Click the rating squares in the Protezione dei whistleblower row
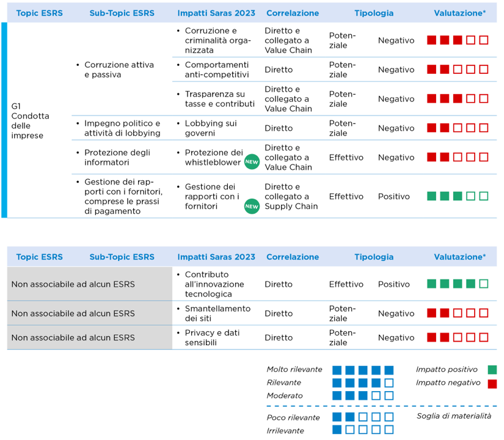Viewport: 504px width, 440px height. point(458,157)
